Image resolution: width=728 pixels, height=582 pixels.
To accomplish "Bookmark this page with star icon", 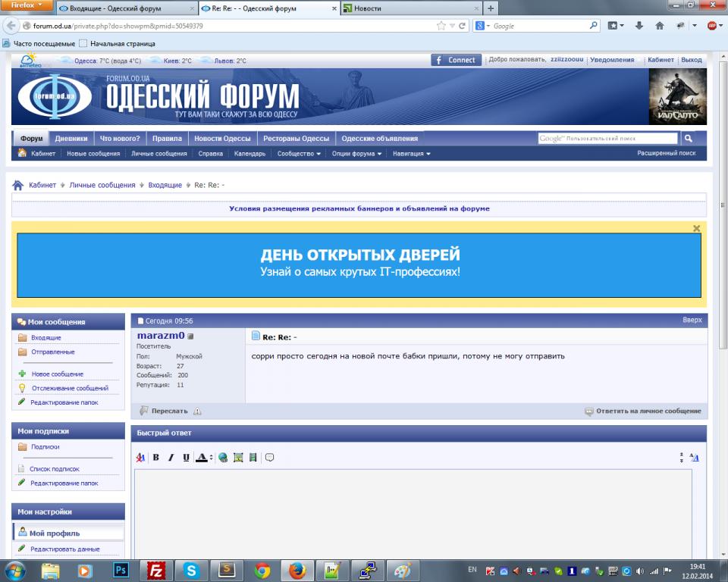I will (x=441, y=26).
